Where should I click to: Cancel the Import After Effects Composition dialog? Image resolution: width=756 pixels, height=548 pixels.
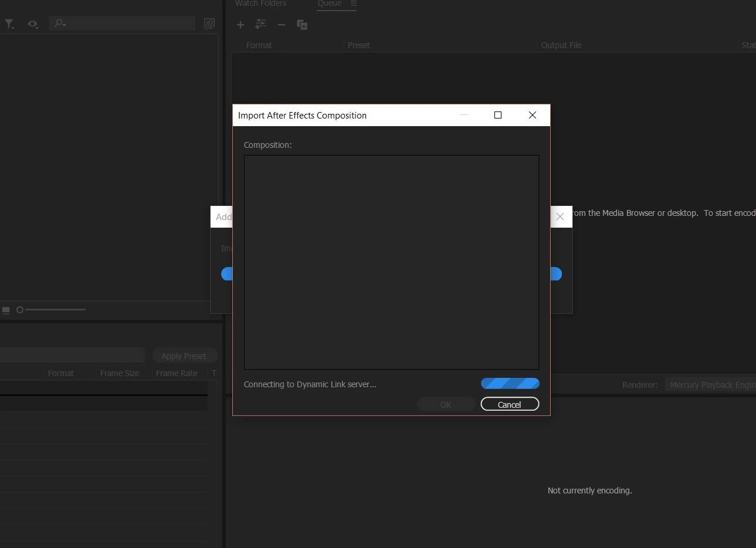click(510, 404)
